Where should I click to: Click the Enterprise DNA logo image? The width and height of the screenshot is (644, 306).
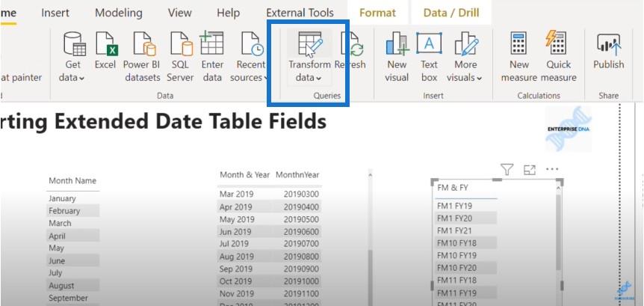569,129
